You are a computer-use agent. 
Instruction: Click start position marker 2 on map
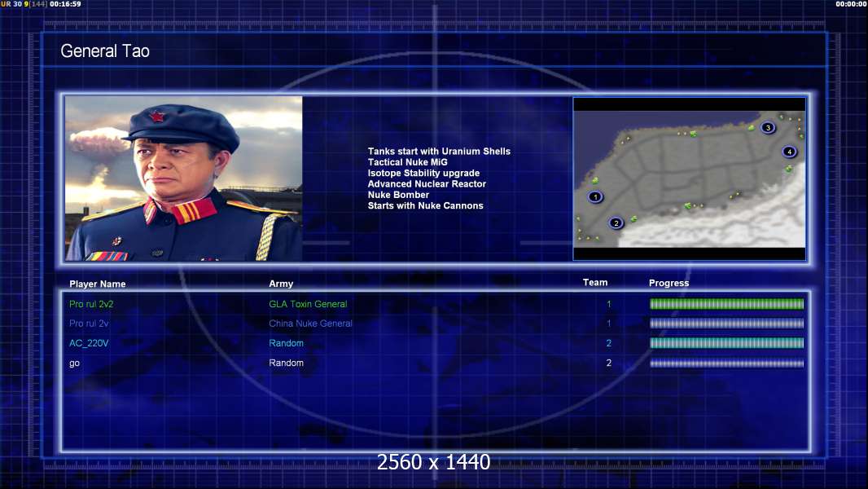click(x=616, y=223)
